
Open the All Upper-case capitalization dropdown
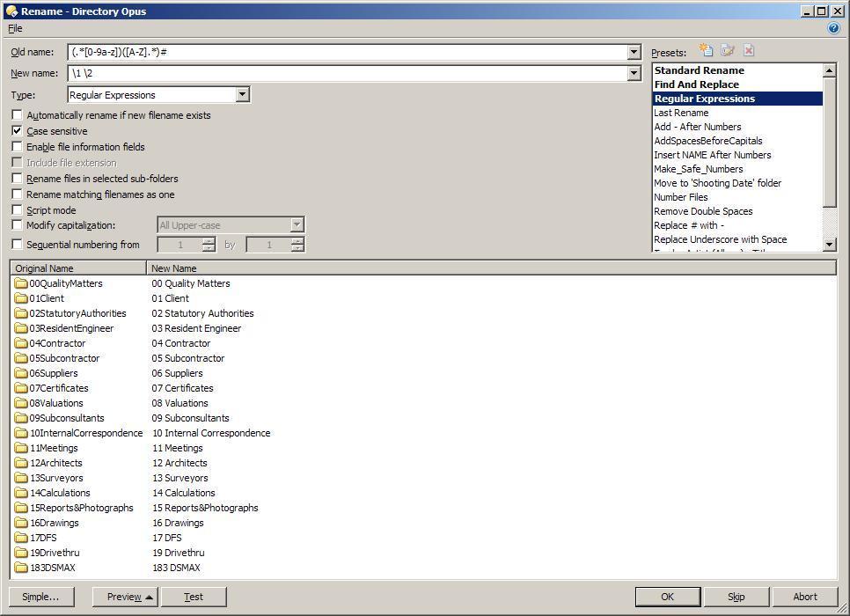pyautogui.click(x=297, y=225)
